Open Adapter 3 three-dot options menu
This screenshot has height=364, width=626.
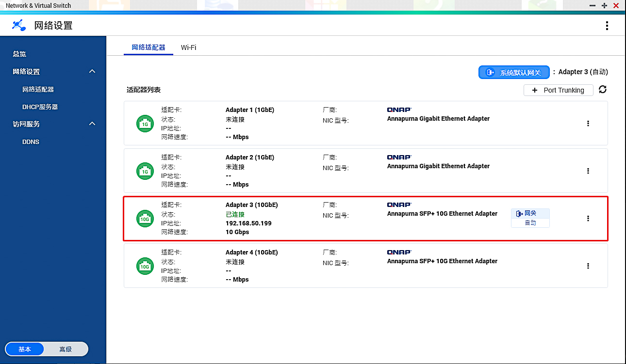pos(588,219)
